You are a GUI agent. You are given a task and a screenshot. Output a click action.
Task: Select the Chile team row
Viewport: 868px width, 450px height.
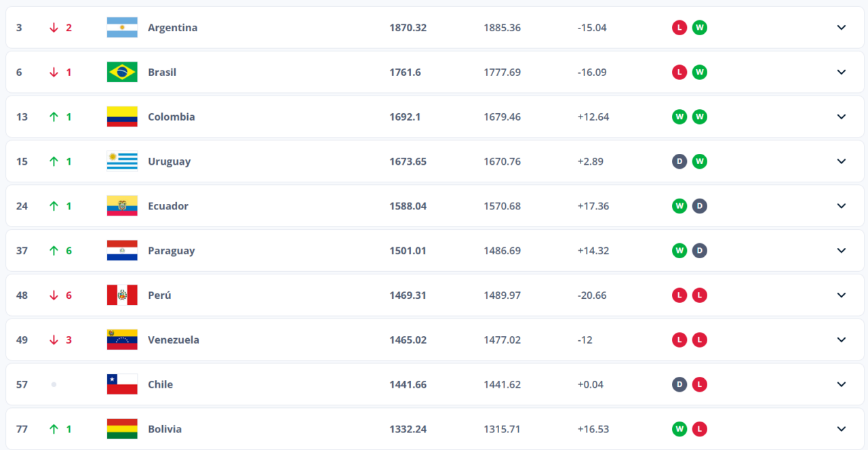click(x=434, y=384)
